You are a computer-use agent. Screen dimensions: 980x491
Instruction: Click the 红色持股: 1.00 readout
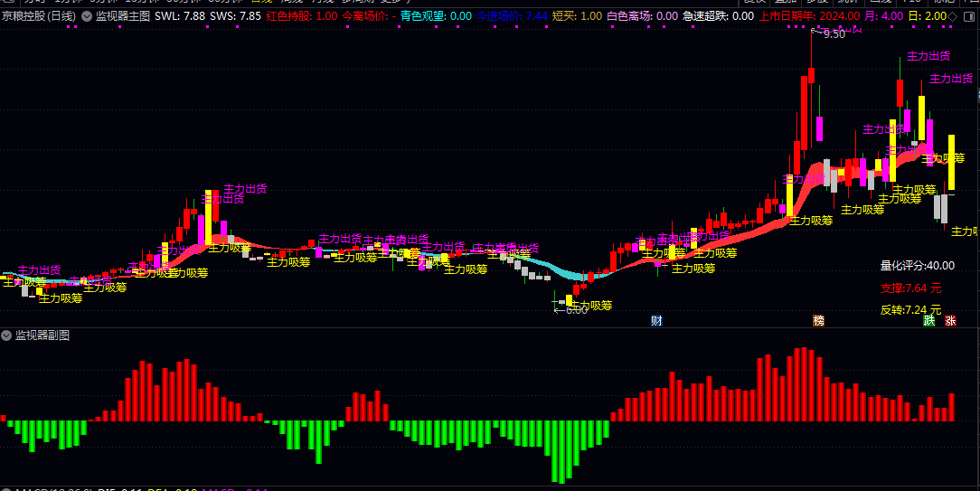pyautogui.click(x=302, y=16)
